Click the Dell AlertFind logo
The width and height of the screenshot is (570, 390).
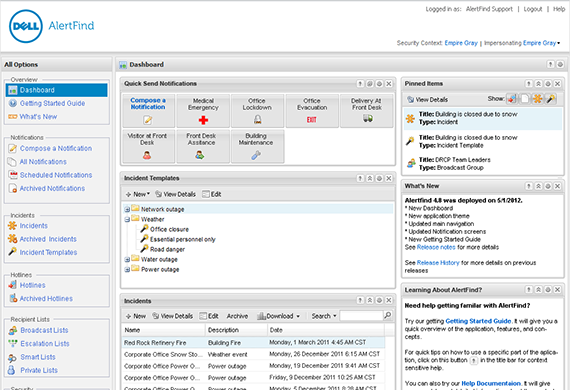tap(52, 26)
